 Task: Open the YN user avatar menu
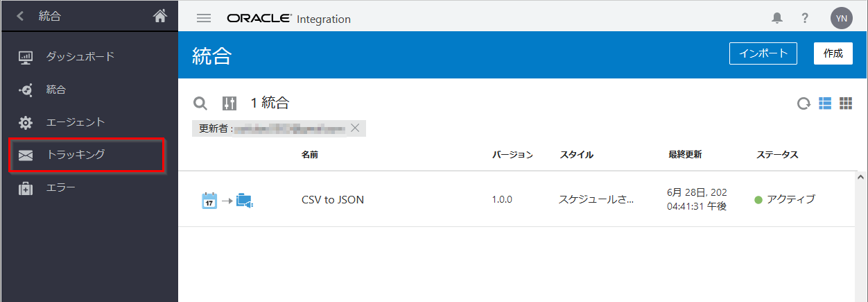click(841, 19)
